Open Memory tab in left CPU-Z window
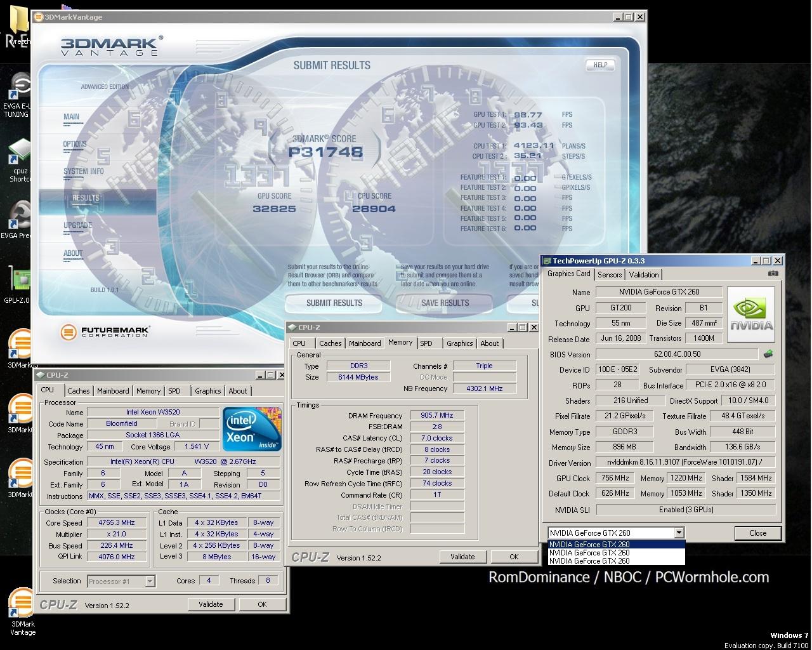The image size is (812, 650). [148, 392]
